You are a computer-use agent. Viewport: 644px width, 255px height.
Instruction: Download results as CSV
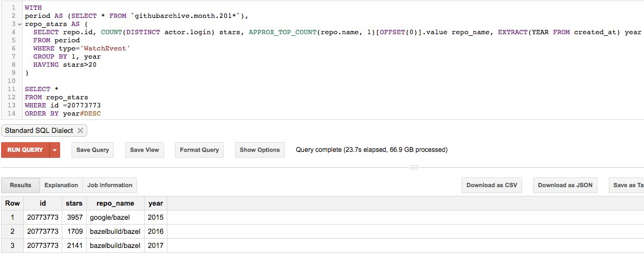(492, 185)
